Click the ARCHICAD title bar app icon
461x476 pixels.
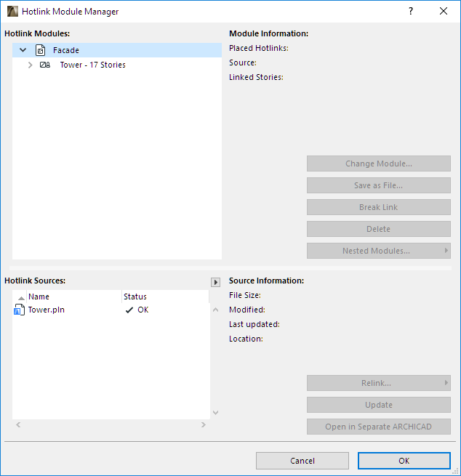click(12, 11)
